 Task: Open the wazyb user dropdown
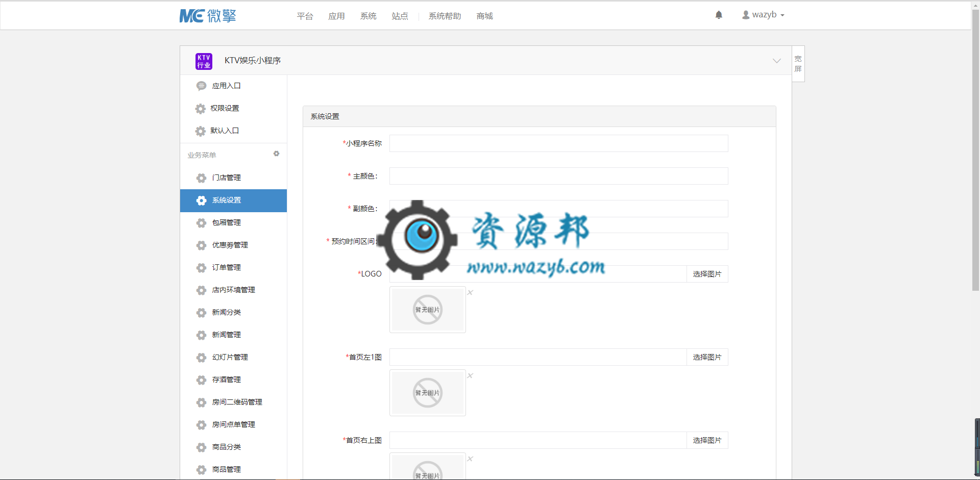click(763, 15)
